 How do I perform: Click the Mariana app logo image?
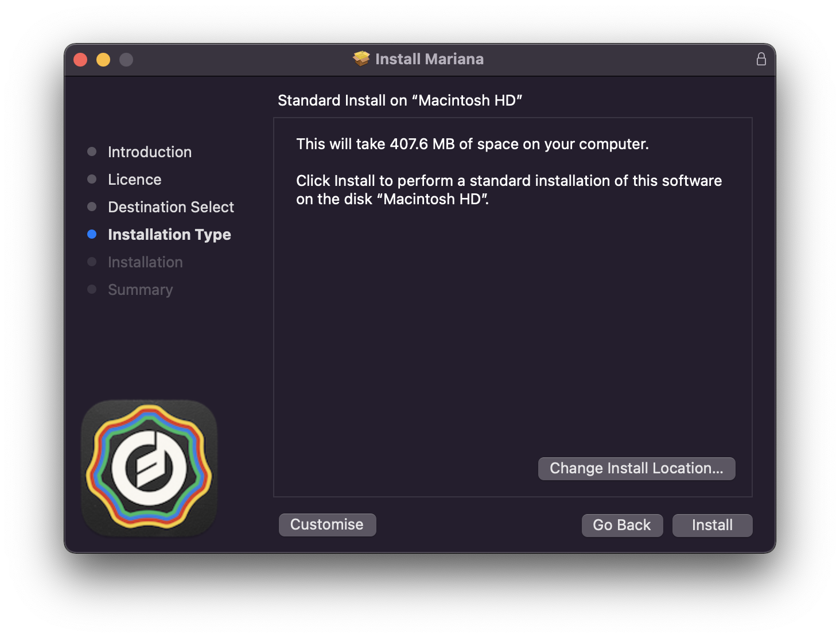pyautogui.click(x=149, y=468)
